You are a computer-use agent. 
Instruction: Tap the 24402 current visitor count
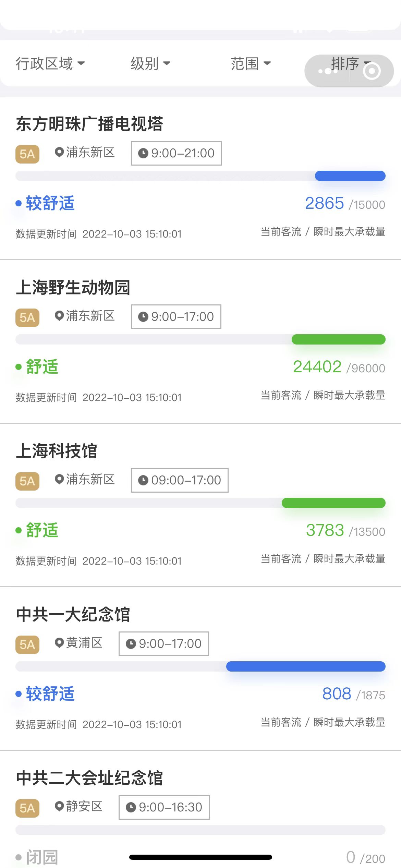click(317, 367)
